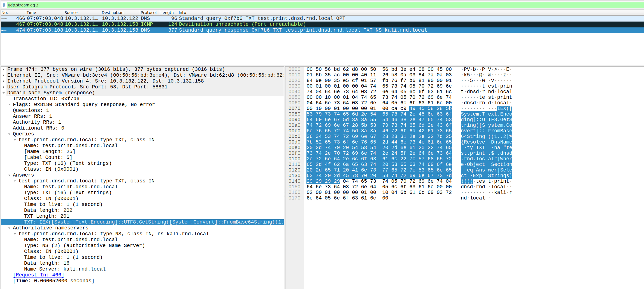Select the '[Label Count: 5]' line

click(48, 158)
